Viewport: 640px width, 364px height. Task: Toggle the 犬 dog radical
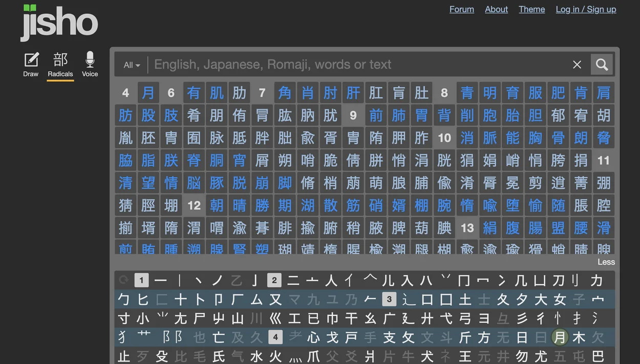[x=427, y=356]
